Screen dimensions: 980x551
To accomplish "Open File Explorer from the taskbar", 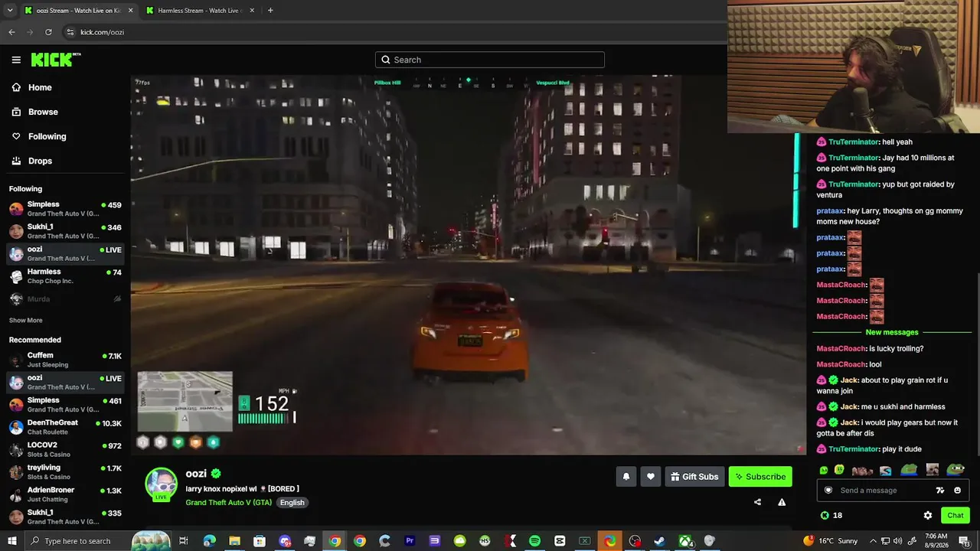I will [x=234, y=541].
